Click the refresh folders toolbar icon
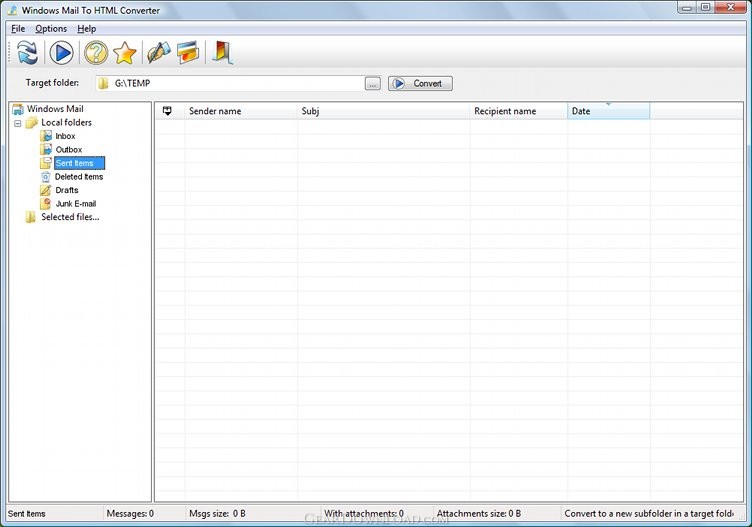 (27, 52)
